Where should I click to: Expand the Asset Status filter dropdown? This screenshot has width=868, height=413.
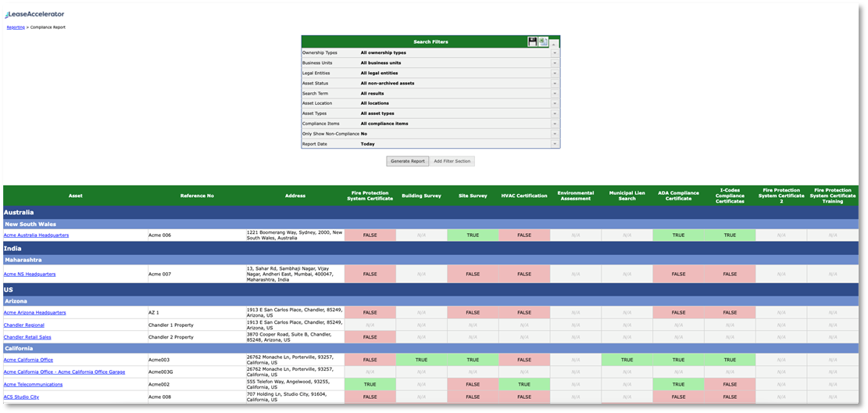point(555,83)
